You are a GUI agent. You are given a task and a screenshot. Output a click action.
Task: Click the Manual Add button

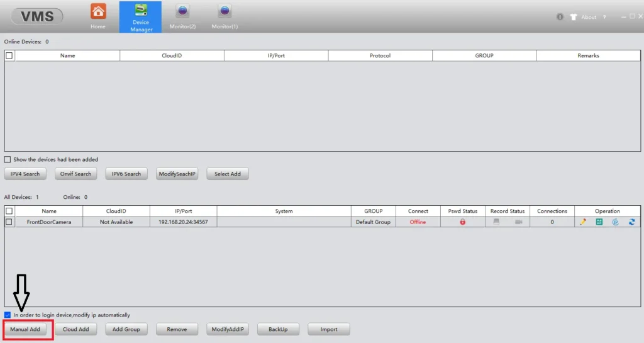25,329
